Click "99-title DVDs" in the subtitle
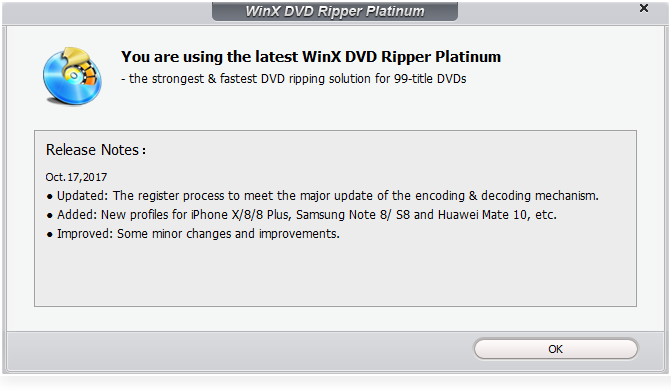The image size is (671, 391). [430, 79]
